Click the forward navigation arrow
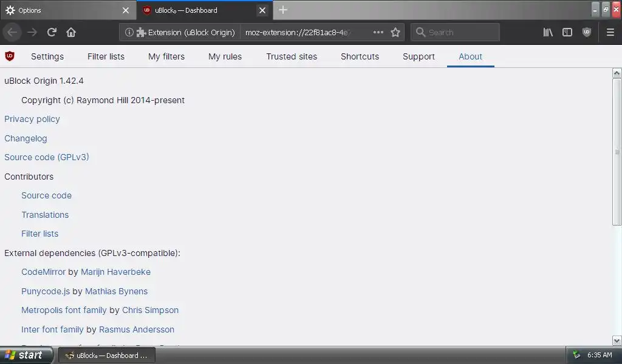Image resolution: width=622 pixels, height=364 pixels. [32, 32]
